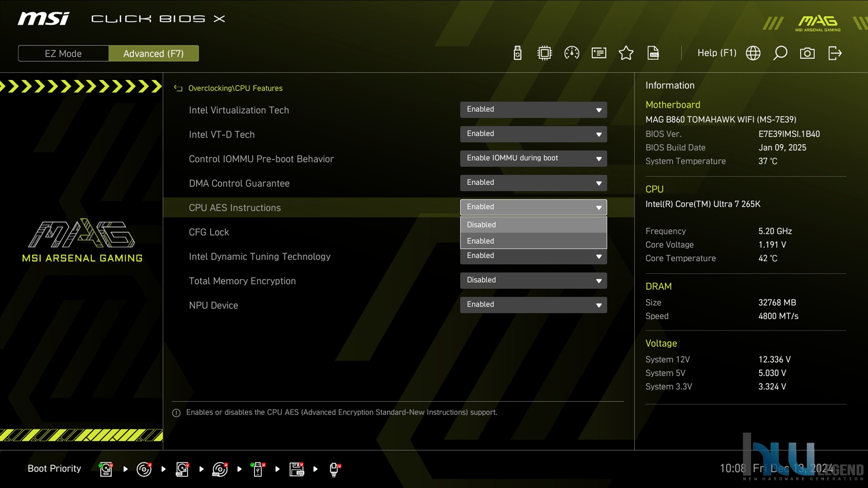Click the language globe icon

[x=753, y=53]
